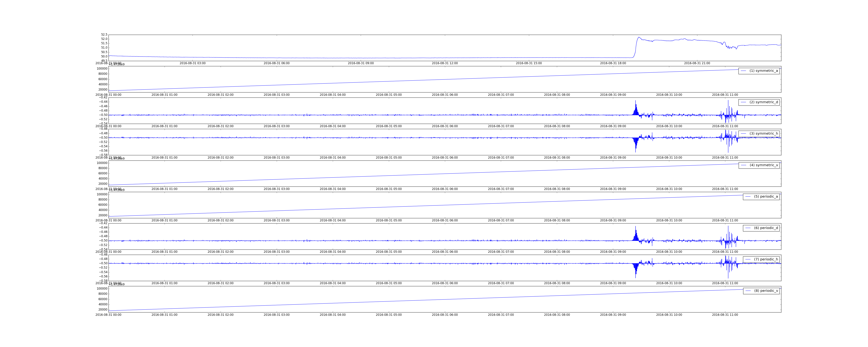Click the (6) periodic_d legend entry
The image size is (868, 347).
click(761, 228)
